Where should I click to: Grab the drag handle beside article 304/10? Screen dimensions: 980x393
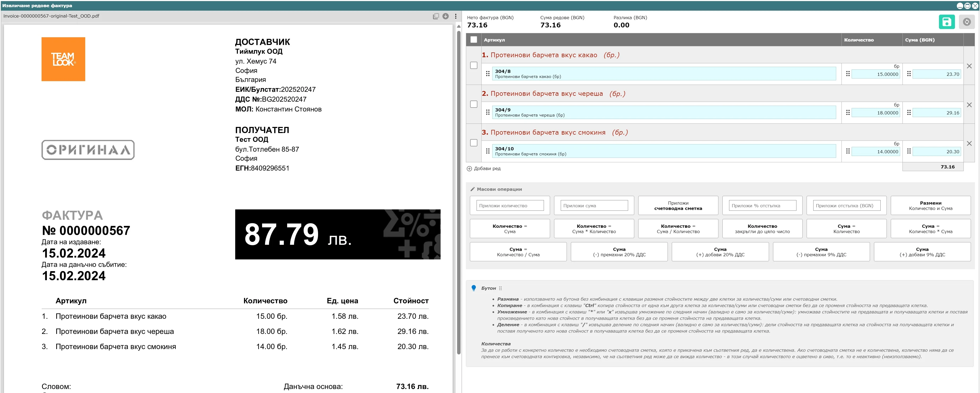tap(488, 151)
